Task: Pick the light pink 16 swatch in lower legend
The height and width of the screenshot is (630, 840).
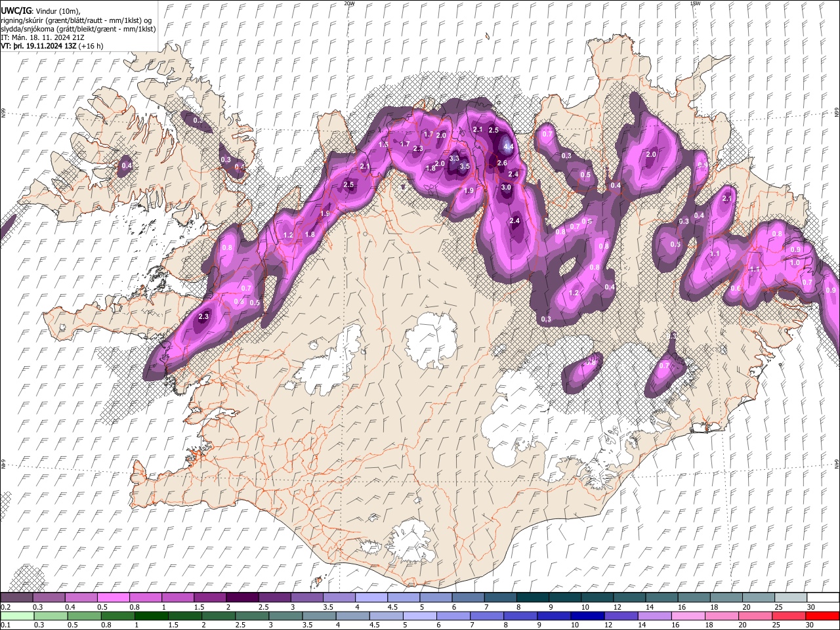Action: [x=688, y=616]
